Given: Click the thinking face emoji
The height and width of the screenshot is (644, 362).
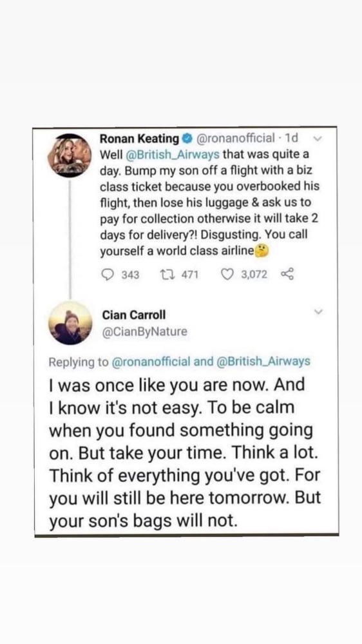Looking at the screenshot, I should pos(261,249).
